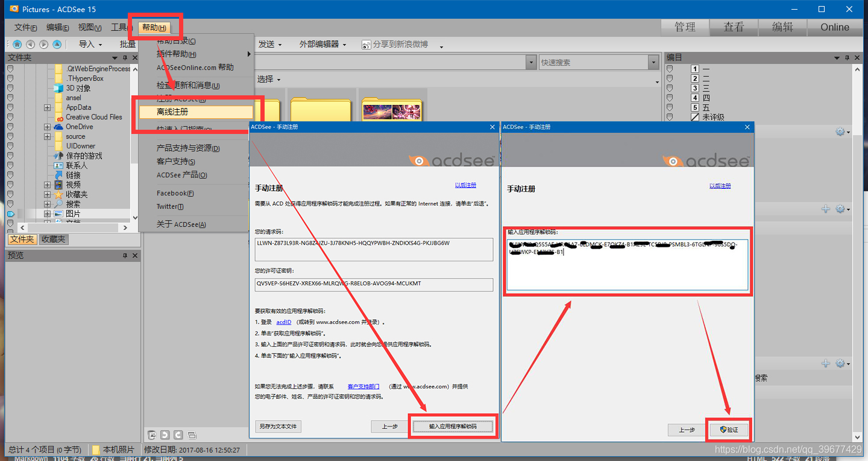Screen dimensions: 868x461
Task: Open the 视图 menu
Action: 90,27
